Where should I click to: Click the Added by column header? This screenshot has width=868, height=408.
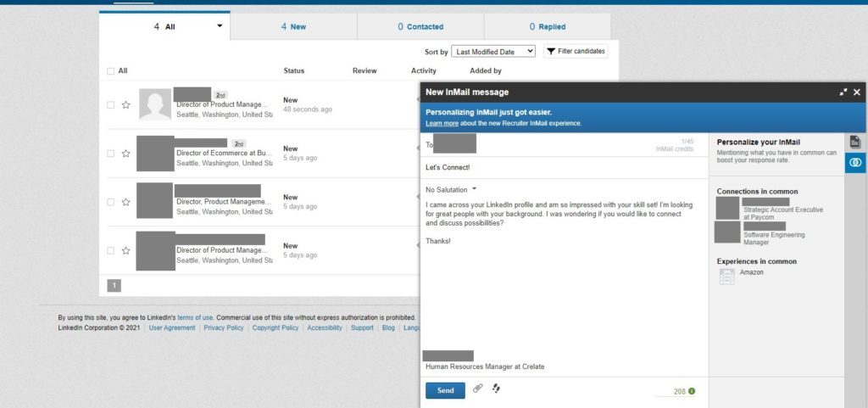pyautogui.click(x=486, y=71)
